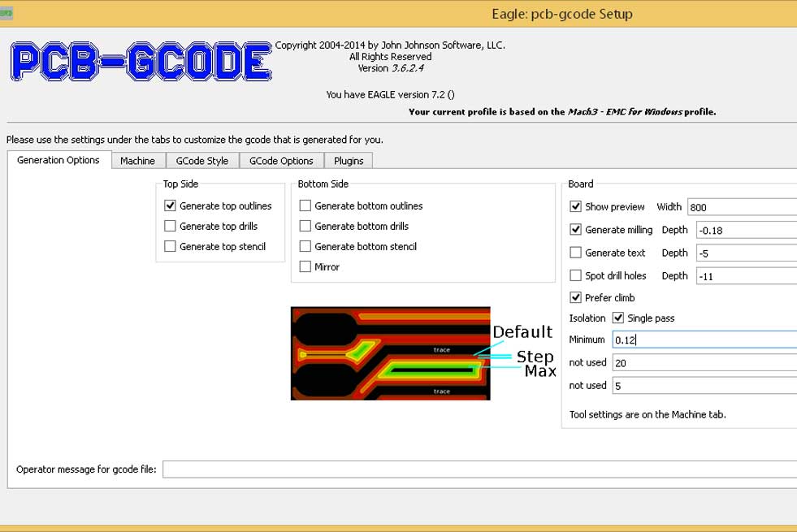Switch to the GCode Options tab
Screen dimensions: 797x532
(281, 161)
